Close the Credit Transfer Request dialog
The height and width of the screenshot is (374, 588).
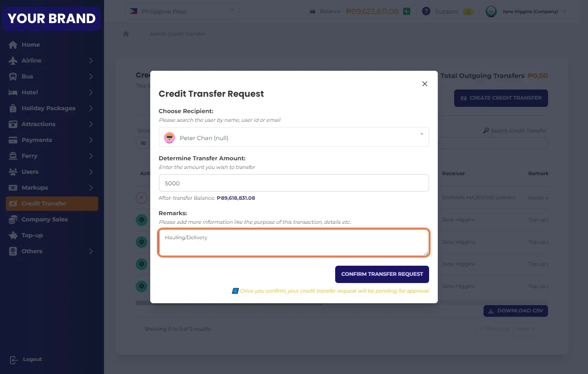pos(424,84)
